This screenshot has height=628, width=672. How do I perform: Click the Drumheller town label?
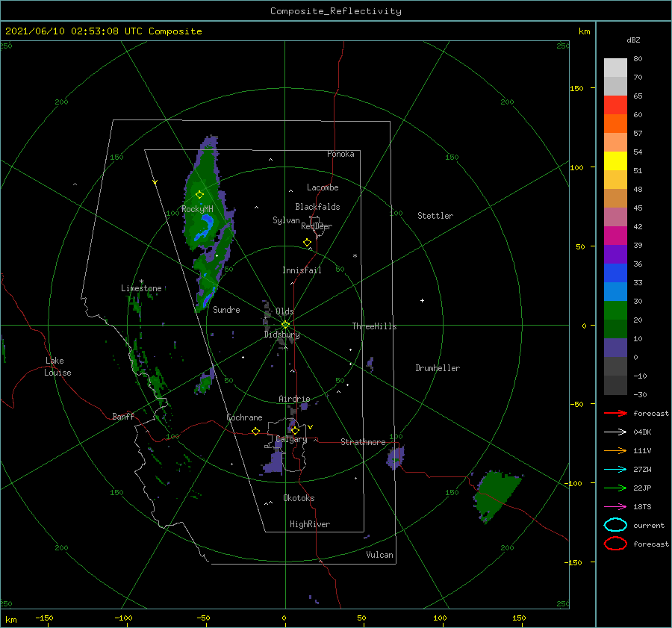click(438, 368)
